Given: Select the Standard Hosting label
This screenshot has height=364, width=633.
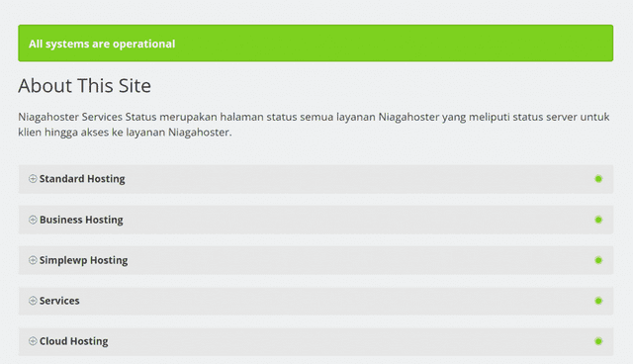Looking at the screenshot, I should pyautogui.click(x=82, y=179).
